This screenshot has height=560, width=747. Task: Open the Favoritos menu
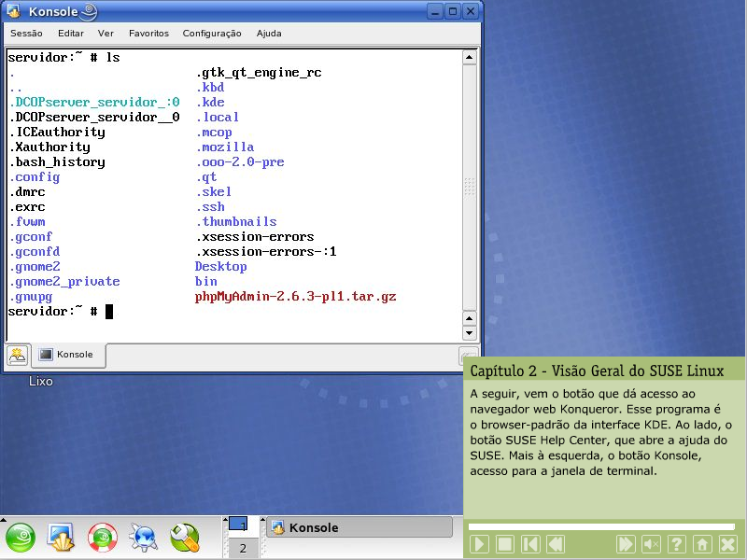coord(148,34)
